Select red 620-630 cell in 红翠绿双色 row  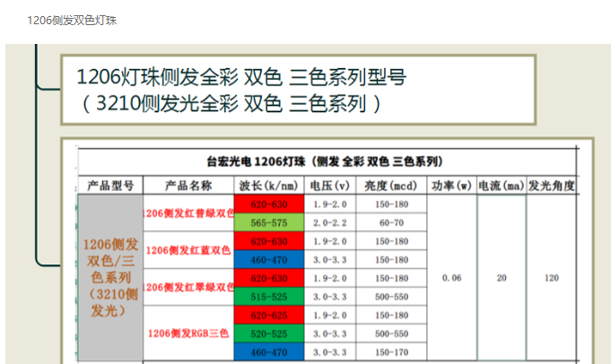click(x=269, y=278)
